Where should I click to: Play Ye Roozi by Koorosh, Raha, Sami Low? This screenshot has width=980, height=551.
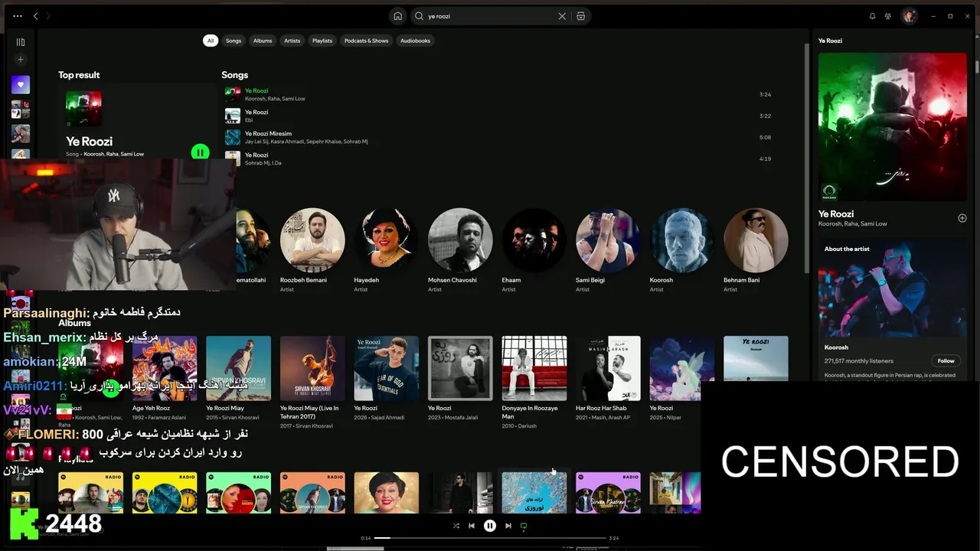pos(498,94)
